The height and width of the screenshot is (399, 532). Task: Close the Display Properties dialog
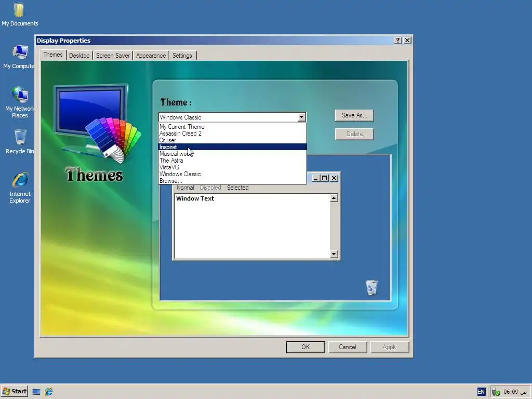click(x=407, y=41)
